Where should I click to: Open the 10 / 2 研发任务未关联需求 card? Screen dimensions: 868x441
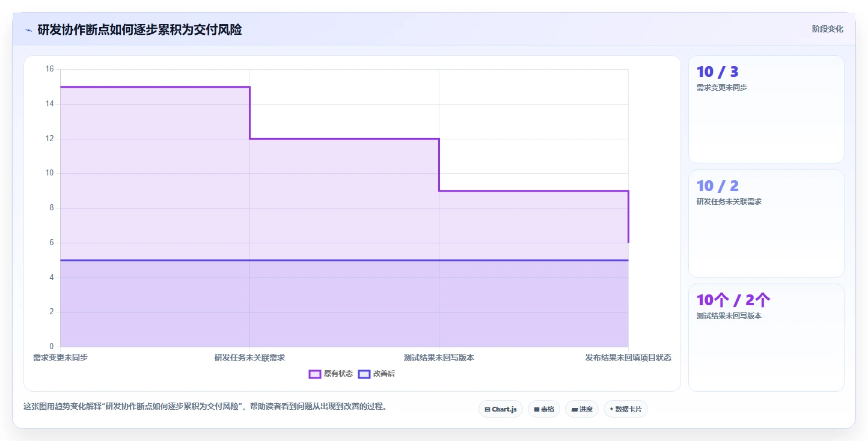tap(766, 224)
